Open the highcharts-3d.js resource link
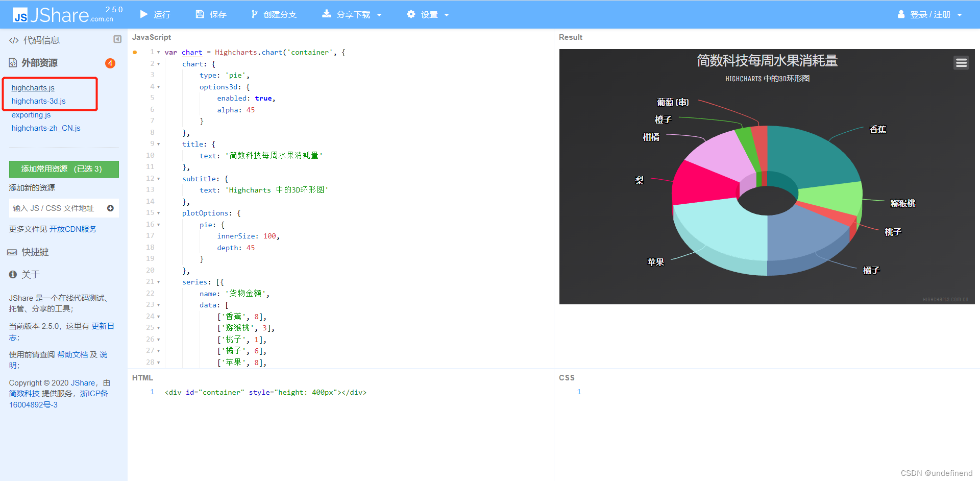 (x=39, y=101)
